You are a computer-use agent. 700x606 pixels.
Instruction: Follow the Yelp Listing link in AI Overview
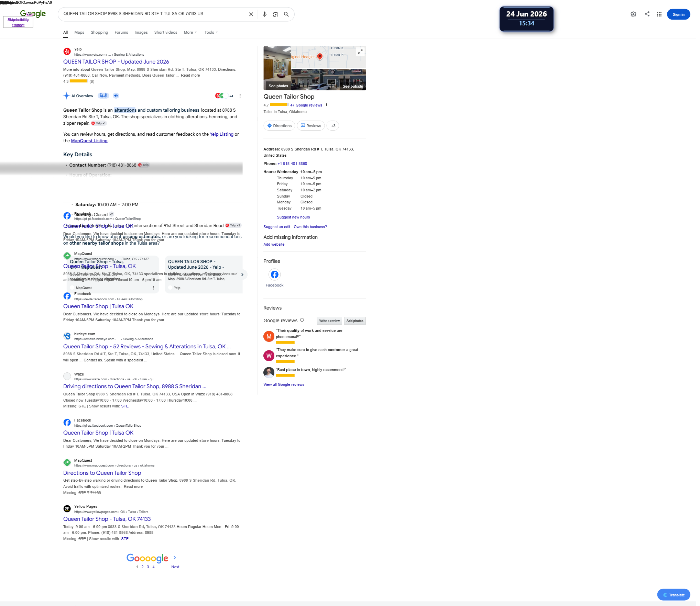coord(221,134)
